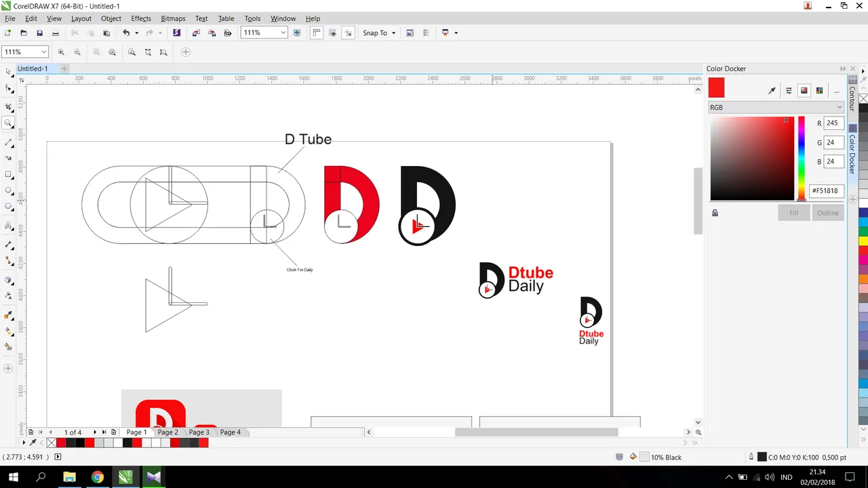Select the Artistic Media tool

click(8, 158)
